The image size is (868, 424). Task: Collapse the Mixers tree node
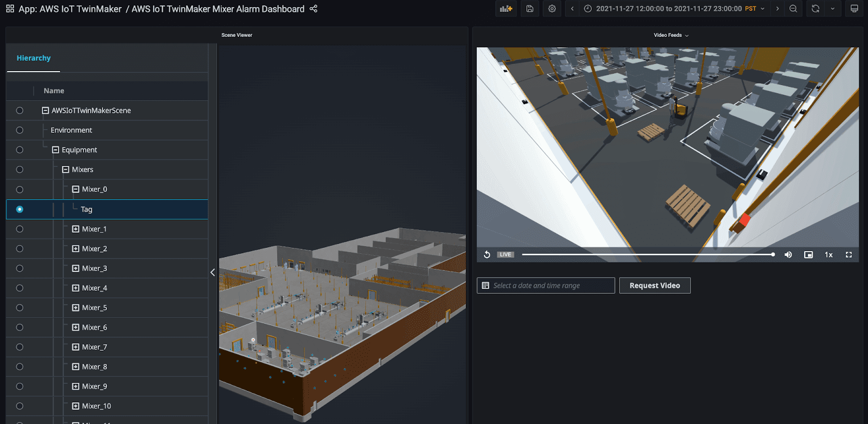click(66, 170)
